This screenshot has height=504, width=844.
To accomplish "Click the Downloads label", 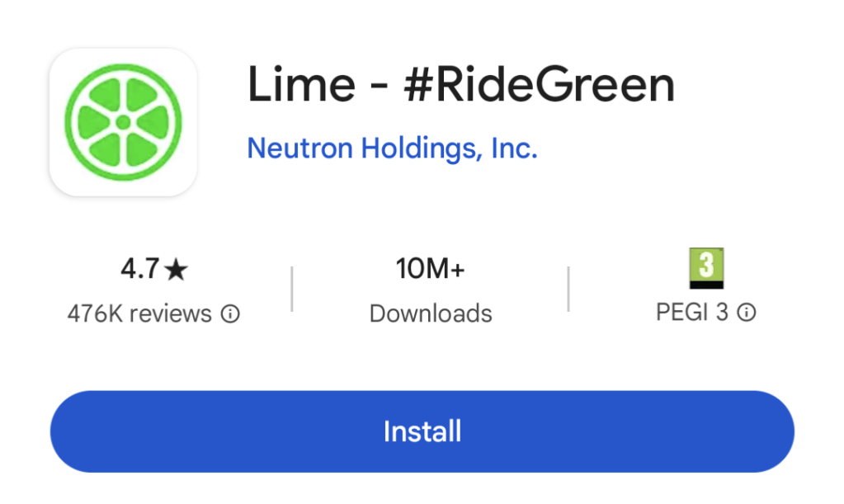I will (x=431, y=313).
